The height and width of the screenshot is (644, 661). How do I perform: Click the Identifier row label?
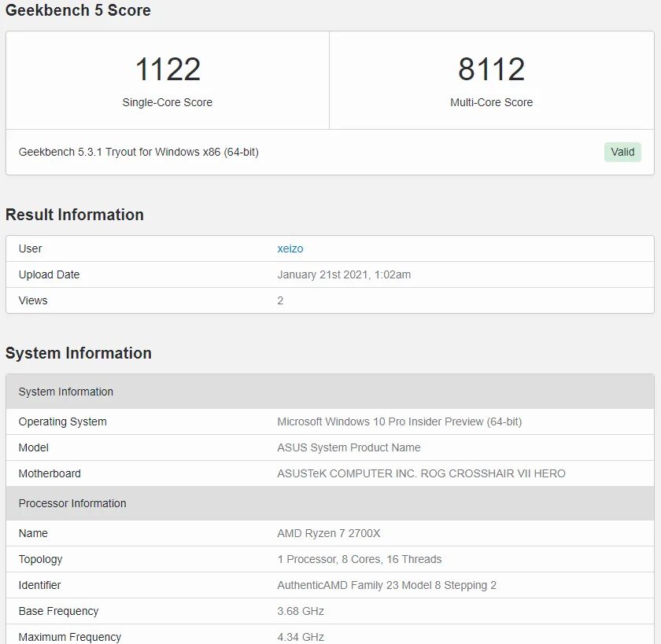39,585
